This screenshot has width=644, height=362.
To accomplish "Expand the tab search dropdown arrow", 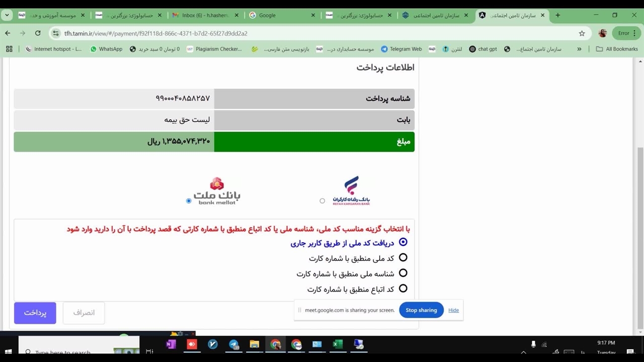I will point(7,15).
